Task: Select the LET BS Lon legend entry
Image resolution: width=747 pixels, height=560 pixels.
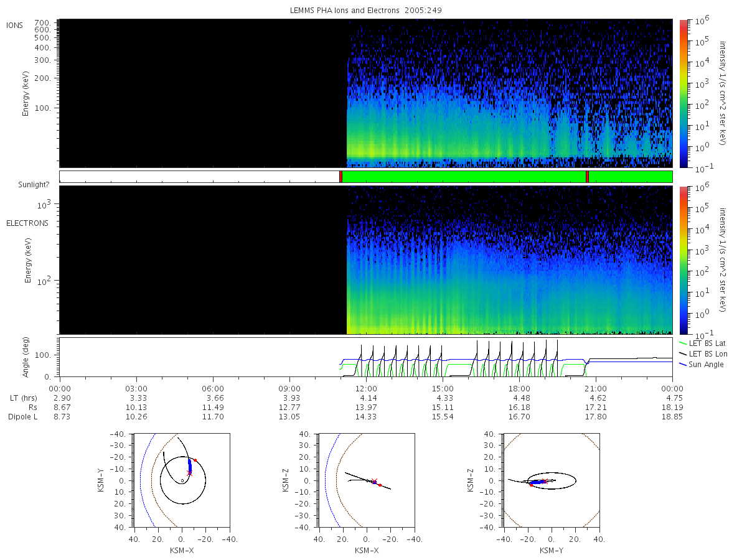Action: (x=703, y=353)
